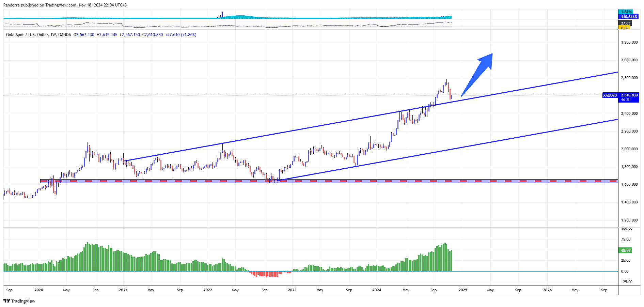Select the Gold Spot / U.S. Dollar chart title

38,35
